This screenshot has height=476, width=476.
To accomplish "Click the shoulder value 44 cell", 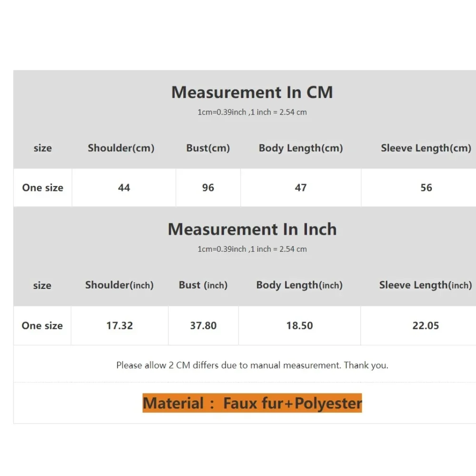I will point(124,188).
